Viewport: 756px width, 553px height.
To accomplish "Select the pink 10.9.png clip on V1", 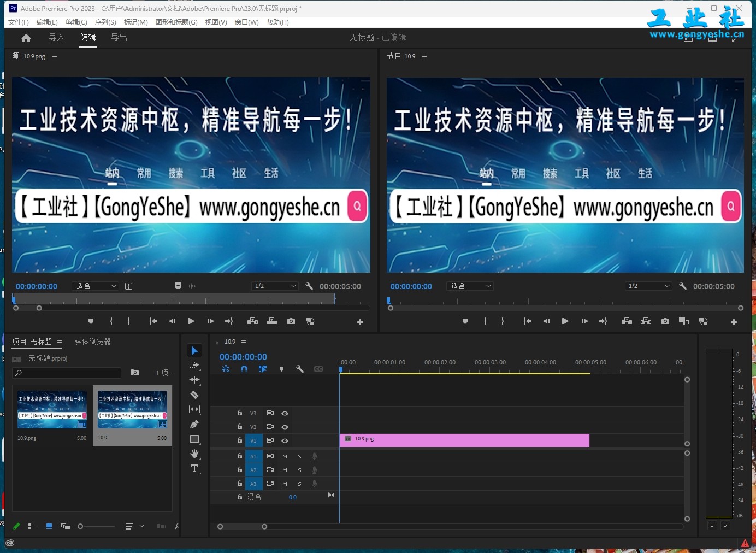I will click(464, 440).
